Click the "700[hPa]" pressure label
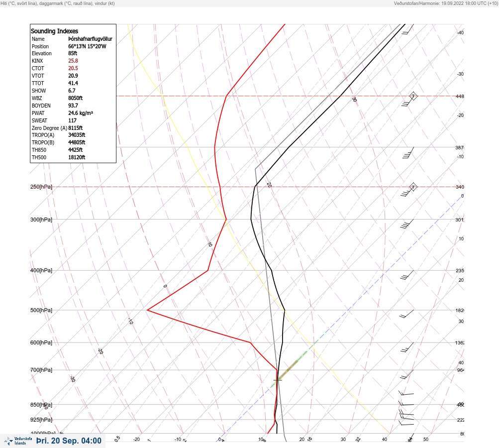 tap(41, 370)
